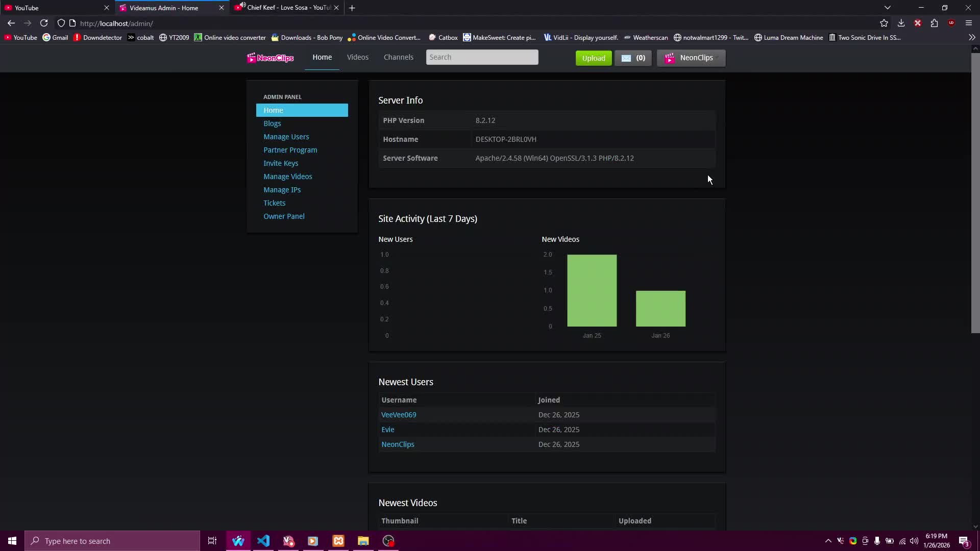Click the Upload button
Viewport: 980px width, 551px height.
[594, 58]
